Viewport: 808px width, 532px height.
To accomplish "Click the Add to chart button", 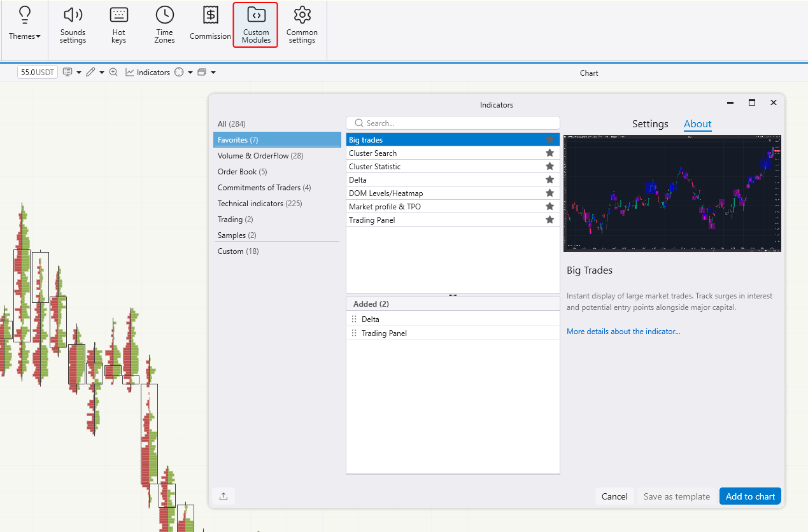I will (750, 496).
